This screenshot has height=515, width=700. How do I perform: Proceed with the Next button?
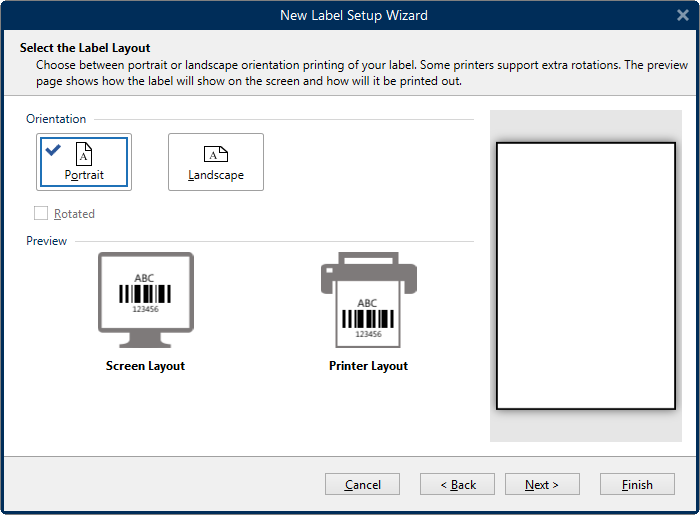click(x=542, y=484)
